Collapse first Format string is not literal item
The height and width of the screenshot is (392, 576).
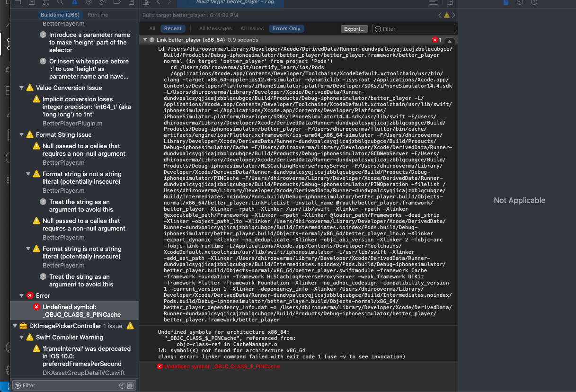[x=28, y=174]
